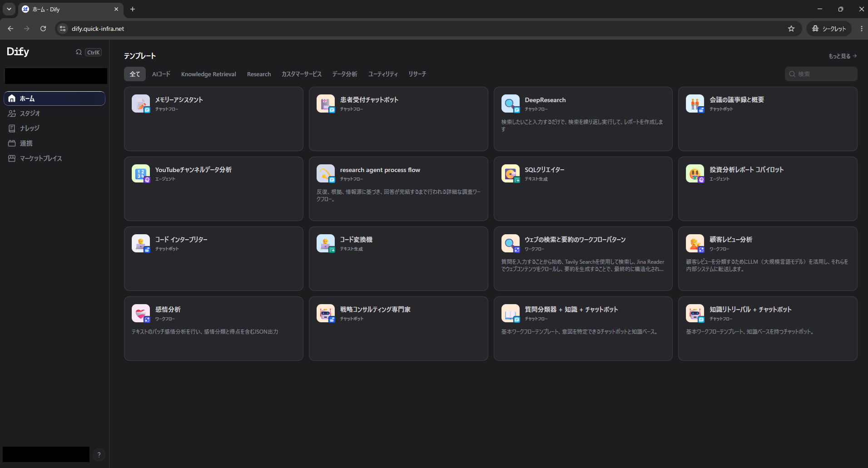Image resolution: width=868 pixels, height=468 pixels.
Task: Select the ウェブの検索と要約 workflow icon
Action: point(511,243)
